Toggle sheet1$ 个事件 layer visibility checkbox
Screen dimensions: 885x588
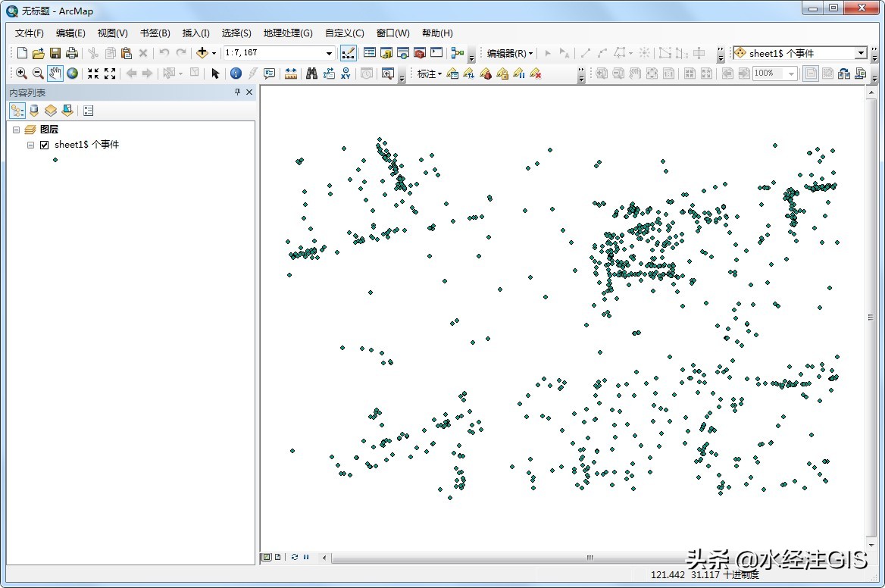[x=44, y=145]
